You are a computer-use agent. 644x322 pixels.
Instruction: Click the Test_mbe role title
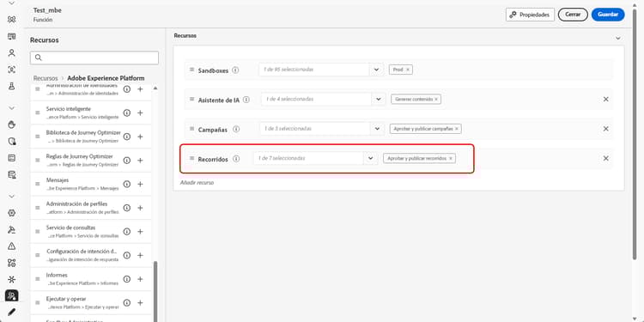pyautogui.click(x=47, y=10)
